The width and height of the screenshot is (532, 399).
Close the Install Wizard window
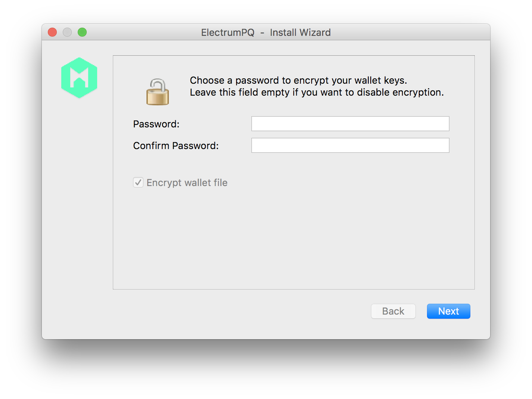(52, 33)
